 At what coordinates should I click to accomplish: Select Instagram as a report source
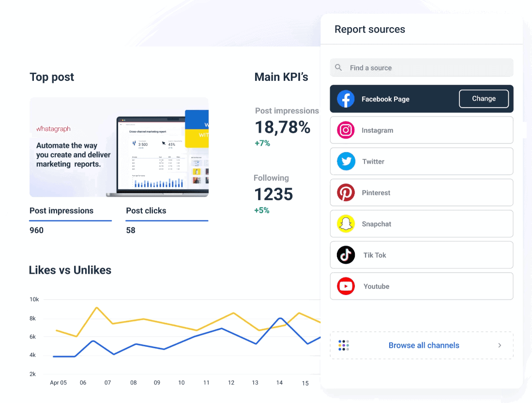(x=421, y=130)
